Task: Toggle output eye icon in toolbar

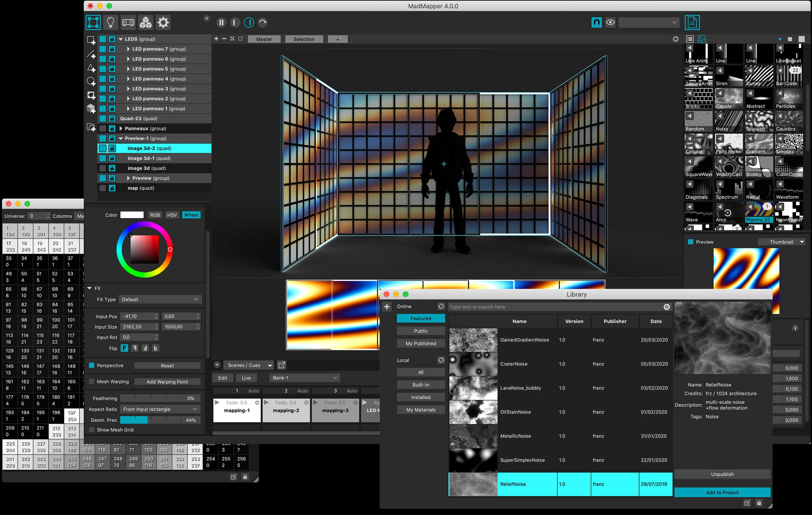Action: pyautogui.click(x=610, y=23)
